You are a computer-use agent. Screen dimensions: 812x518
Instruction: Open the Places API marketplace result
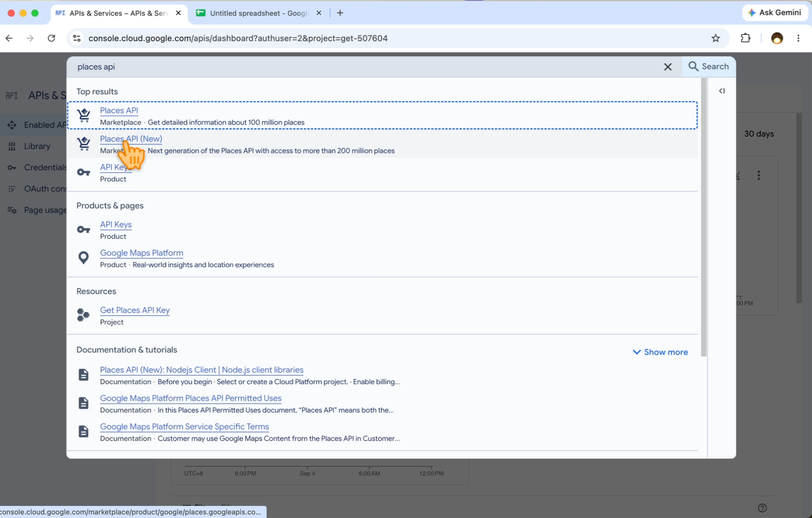119,110
